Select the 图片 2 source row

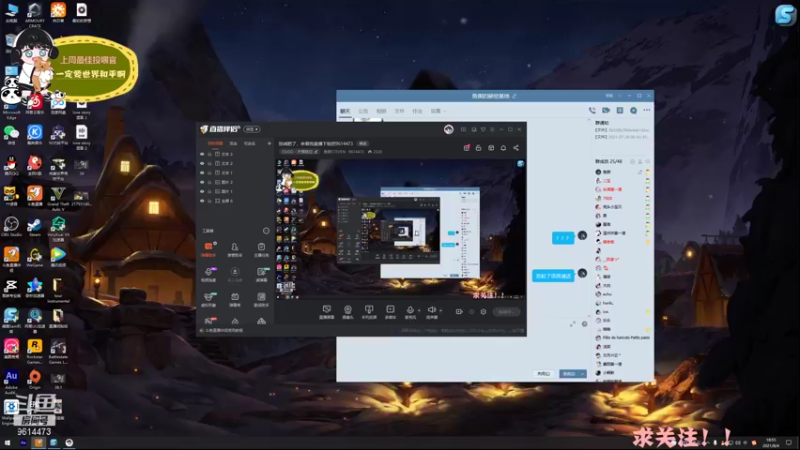click(x=235, y=182)
